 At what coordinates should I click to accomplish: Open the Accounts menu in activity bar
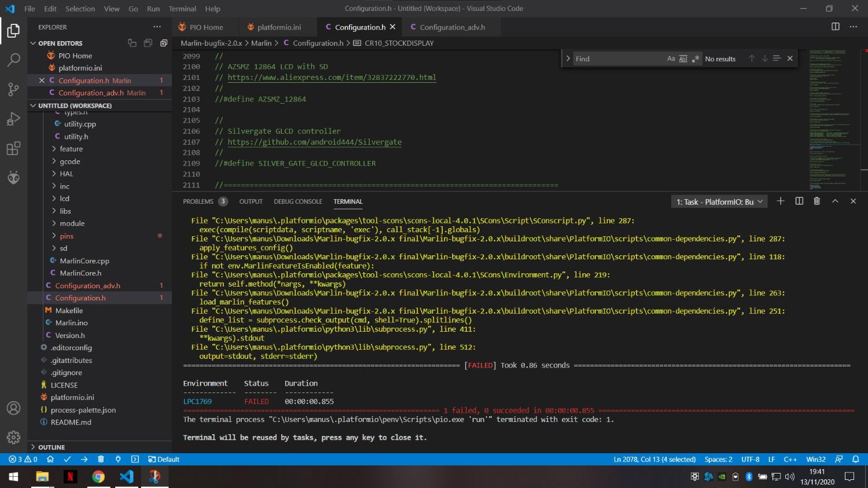[13, 408]
